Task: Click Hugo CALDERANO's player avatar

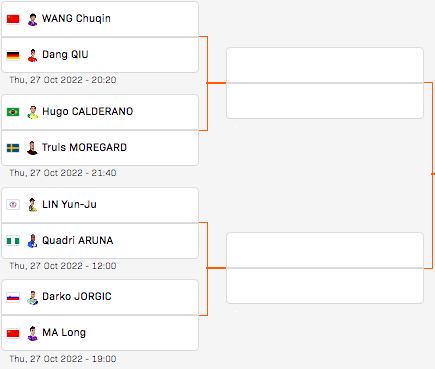Action: click(32, 112)
